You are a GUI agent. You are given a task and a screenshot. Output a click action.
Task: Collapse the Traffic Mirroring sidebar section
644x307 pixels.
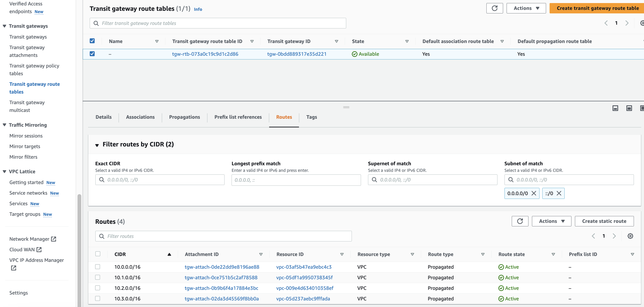[4, 125]
